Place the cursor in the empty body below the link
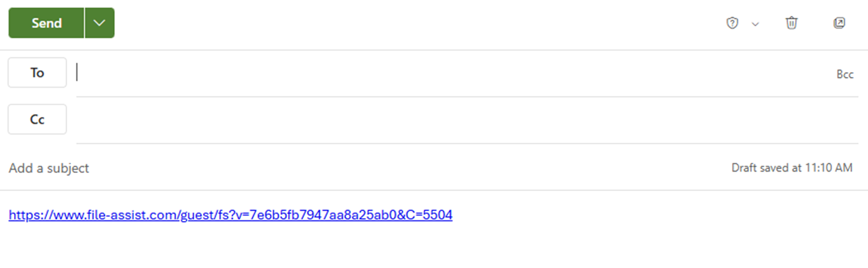868x268 pixels. [x=434, y=247]
